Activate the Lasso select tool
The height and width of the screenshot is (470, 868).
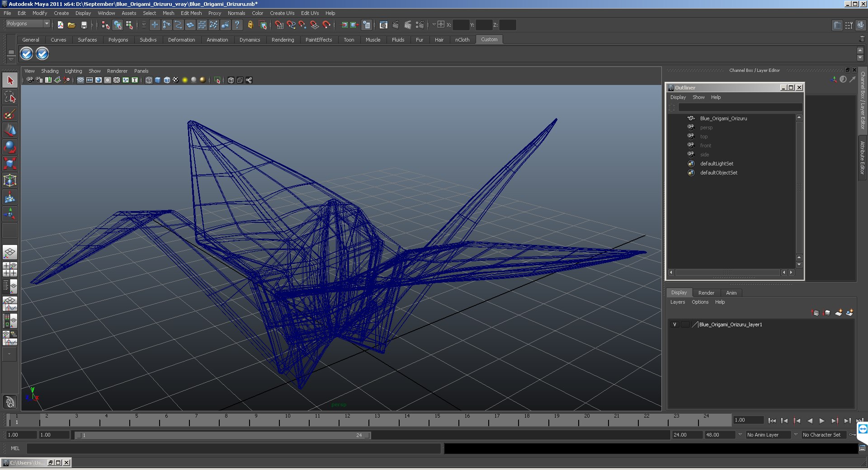tap(10, 97)
